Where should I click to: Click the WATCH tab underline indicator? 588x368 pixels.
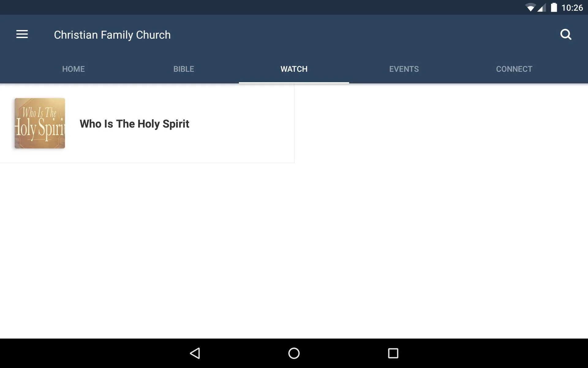(x=294, y=82)
